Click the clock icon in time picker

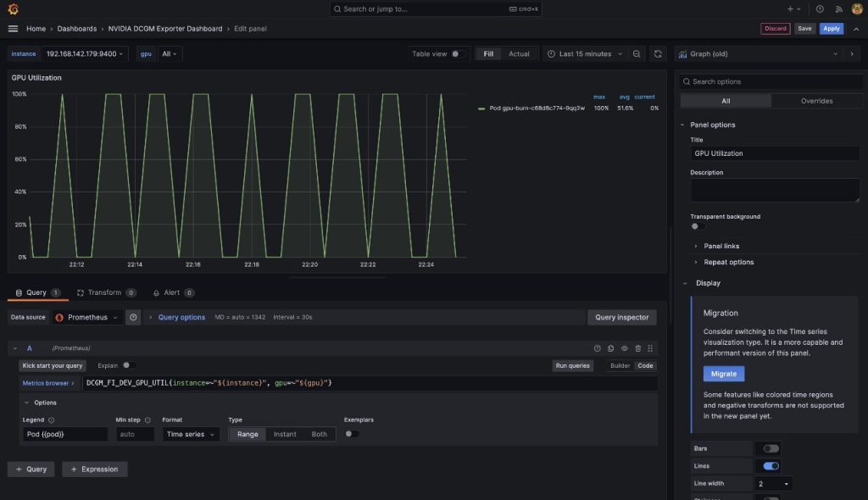[x=551, y=53]
